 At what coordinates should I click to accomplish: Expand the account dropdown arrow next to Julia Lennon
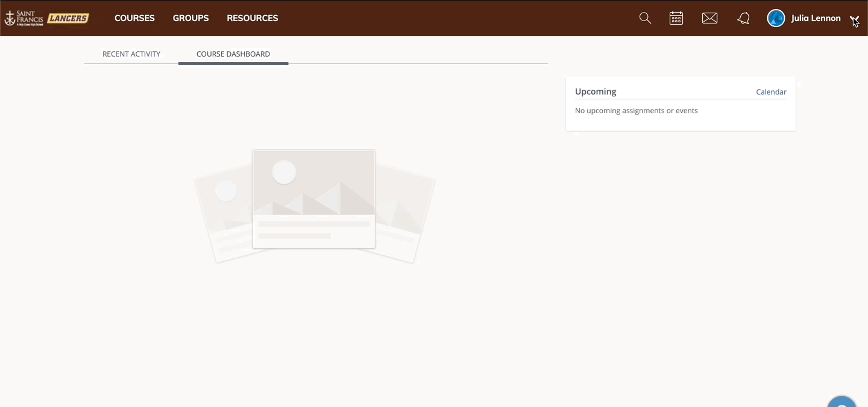point(855,20)
